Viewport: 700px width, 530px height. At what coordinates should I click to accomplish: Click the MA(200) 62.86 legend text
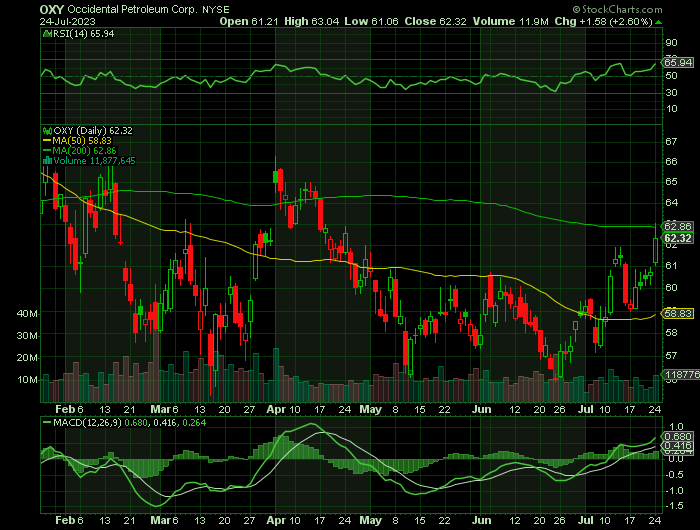[x=84, y=150]
